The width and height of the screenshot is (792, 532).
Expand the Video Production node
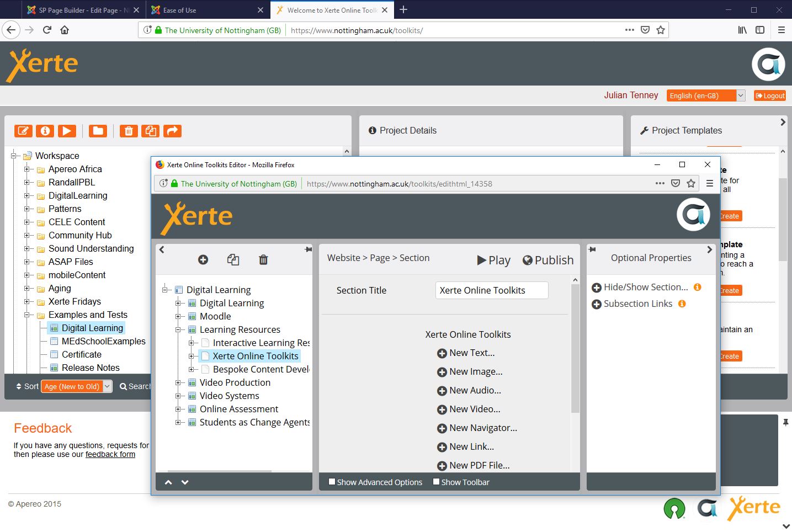click(178, 382)
